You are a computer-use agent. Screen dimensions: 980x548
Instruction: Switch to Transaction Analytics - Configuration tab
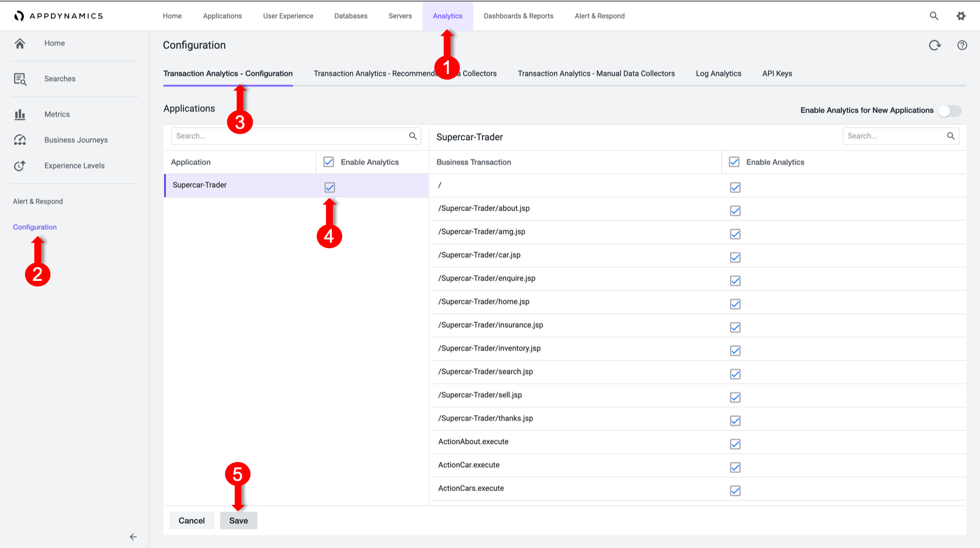[x=228, y=74]
